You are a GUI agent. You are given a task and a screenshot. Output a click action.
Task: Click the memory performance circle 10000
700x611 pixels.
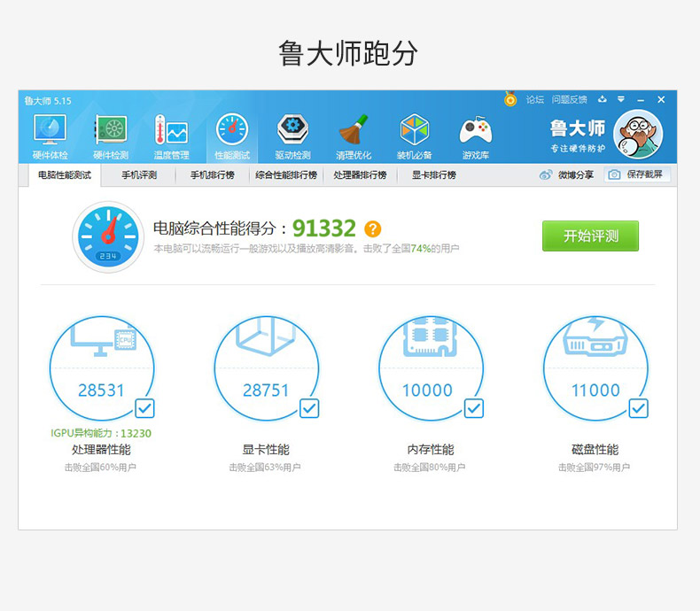[x=431, y=368]
